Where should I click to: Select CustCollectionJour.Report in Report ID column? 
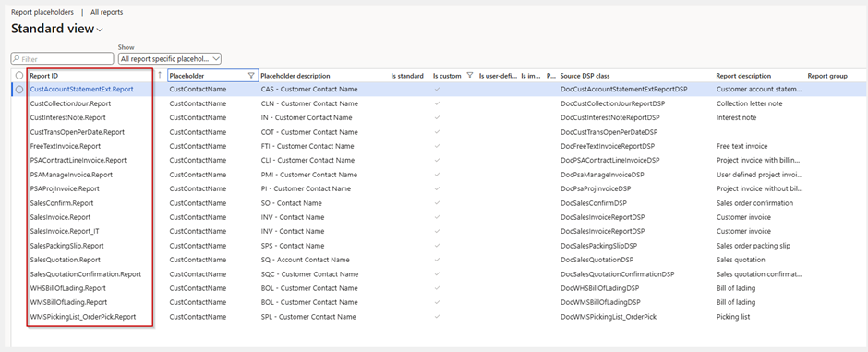click(x=70, y=103)
